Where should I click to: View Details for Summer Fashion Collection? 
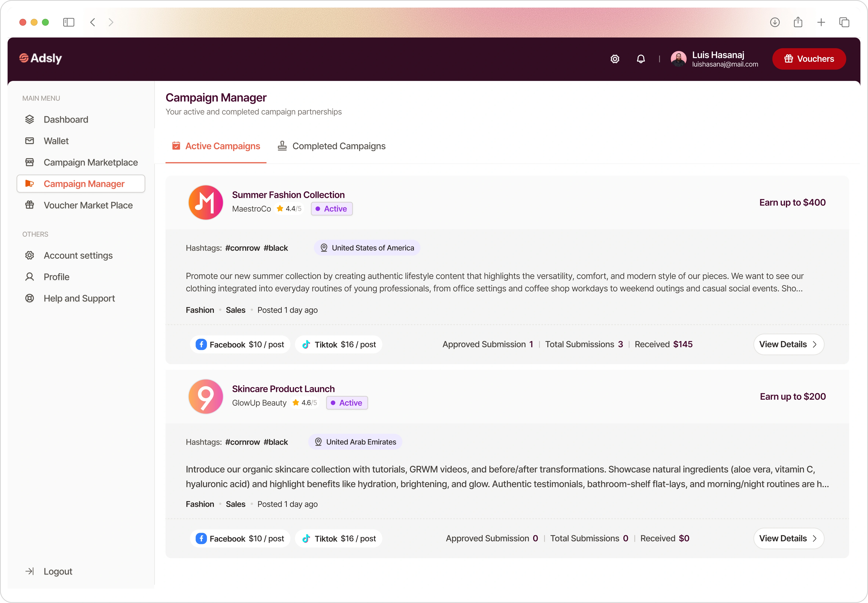click(788, 344)
